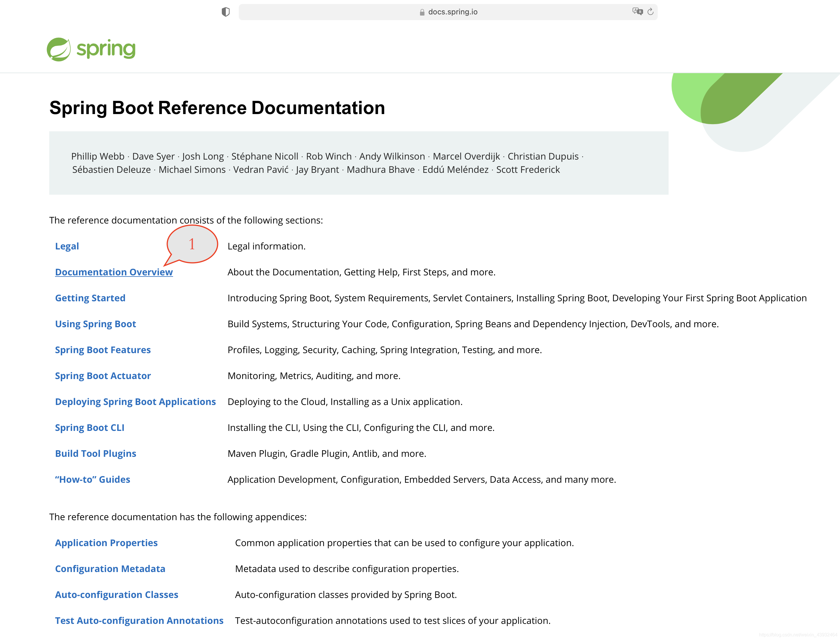This screenshot has width=840, height=640.
Task: Open the "How-to" Guides link
Action: click(92, 479)
